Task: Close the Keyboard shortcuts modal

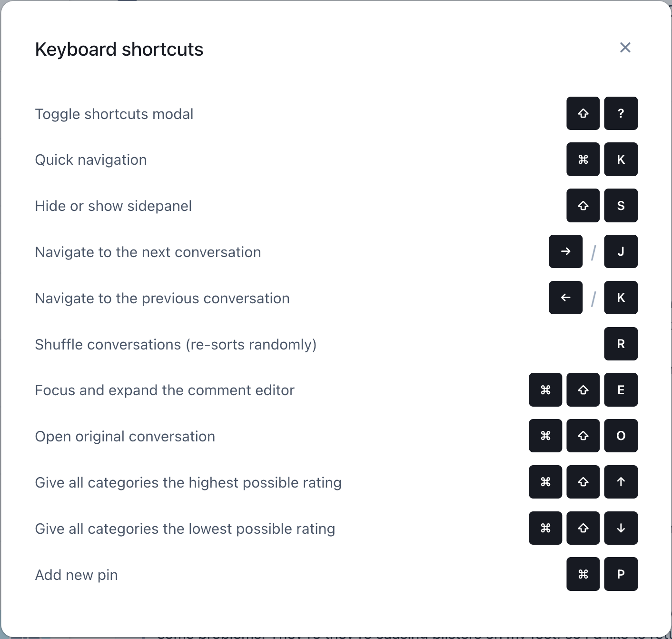Action: [x=625, y=48]
